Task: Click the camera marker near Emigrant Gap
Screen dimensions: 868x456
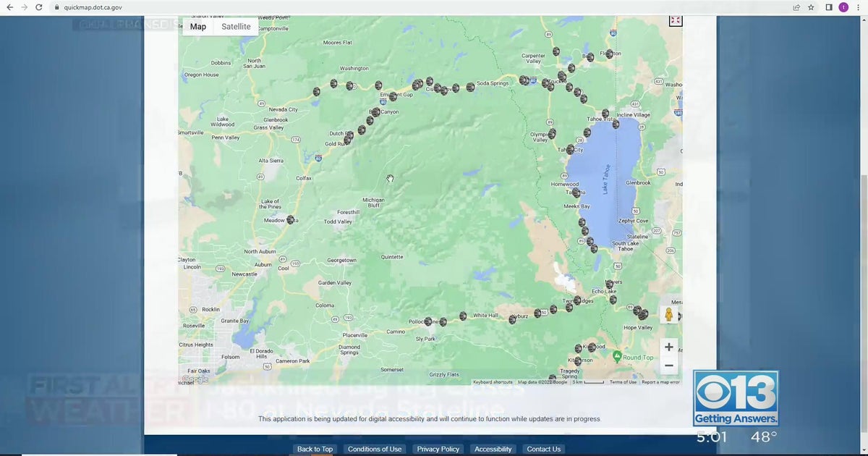Action: point(393,96)
